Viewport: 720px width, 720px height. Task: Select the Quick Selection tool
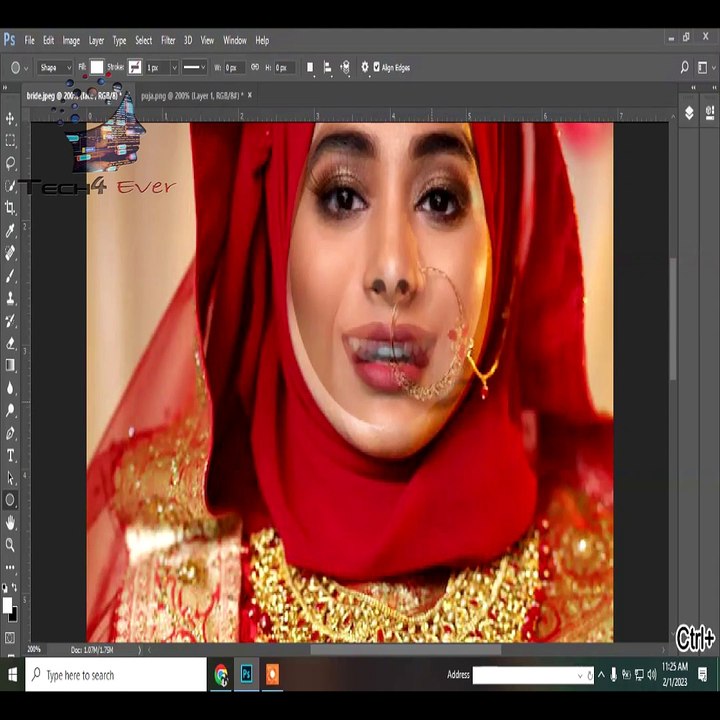pos(10,186)
